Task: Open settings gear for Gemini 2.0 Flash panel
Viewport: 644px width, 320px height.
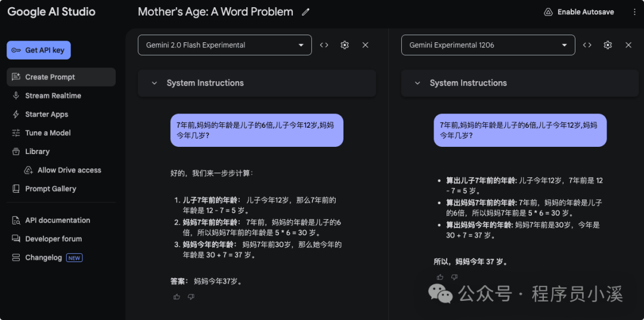Action: pos(345,45)
